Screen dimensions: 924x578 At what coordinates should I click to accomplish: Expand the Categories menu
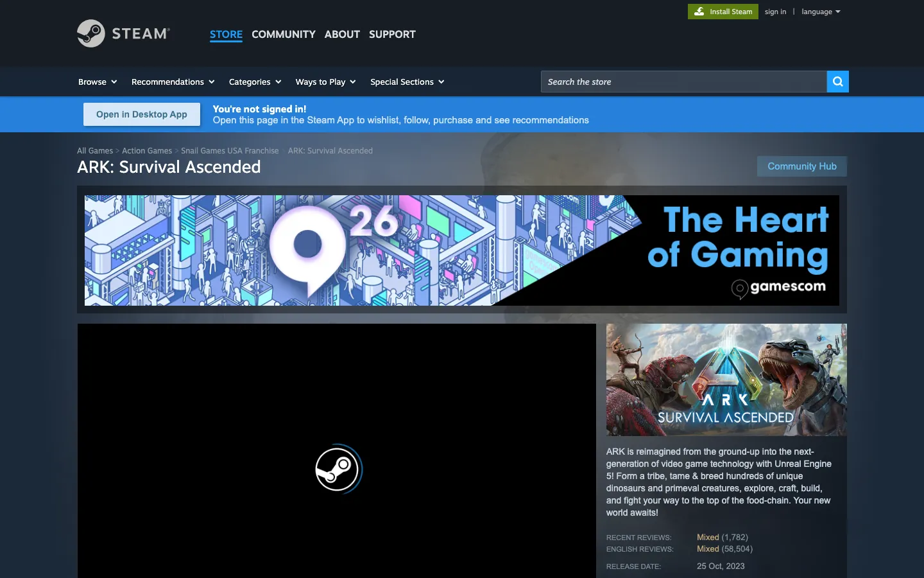(255, 82)
